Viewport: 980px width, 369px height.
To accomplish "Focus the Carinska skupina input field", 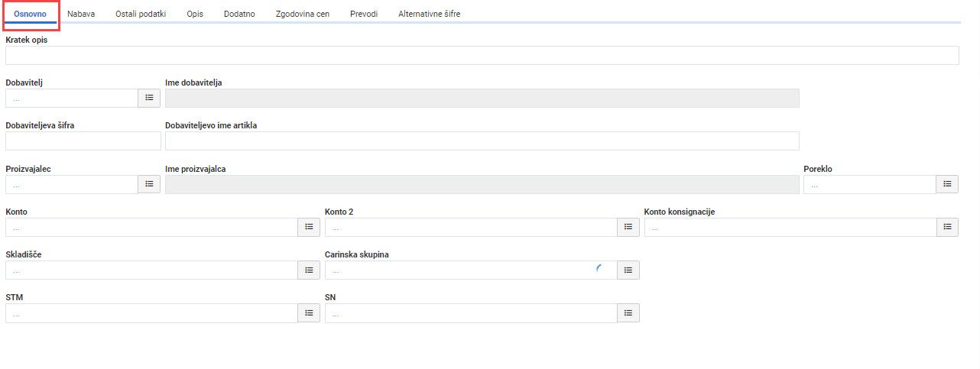I will (471, 270).
